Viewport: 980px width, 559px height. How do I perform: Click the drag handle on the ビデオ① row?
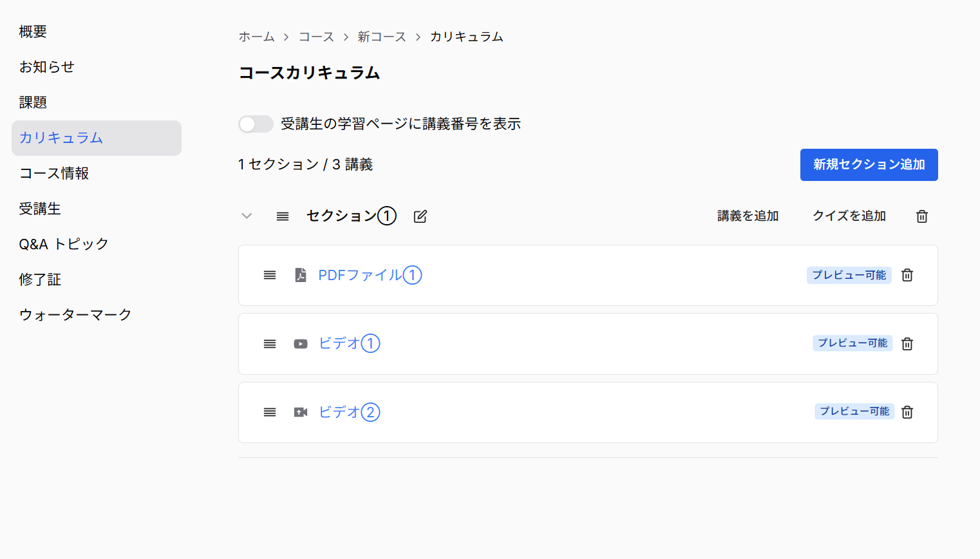(x=269, y=344)
